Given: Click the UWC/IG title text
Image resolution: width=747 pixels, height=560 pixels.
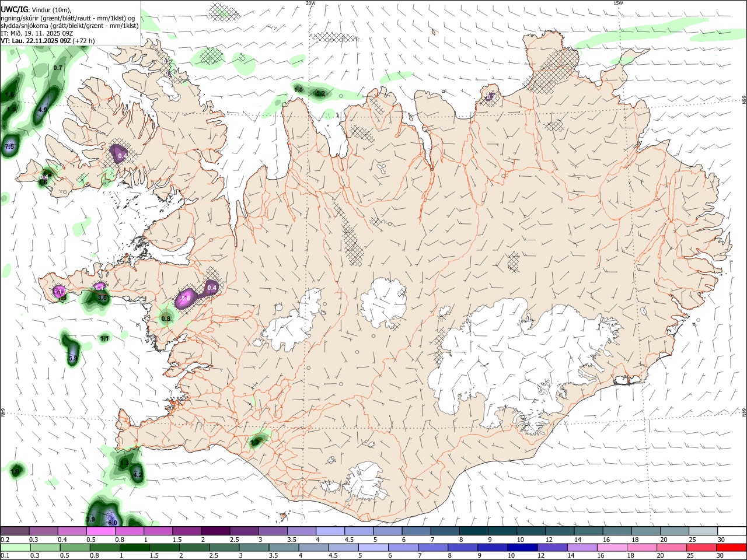Looking at the screenshot, I should [15, 9].
